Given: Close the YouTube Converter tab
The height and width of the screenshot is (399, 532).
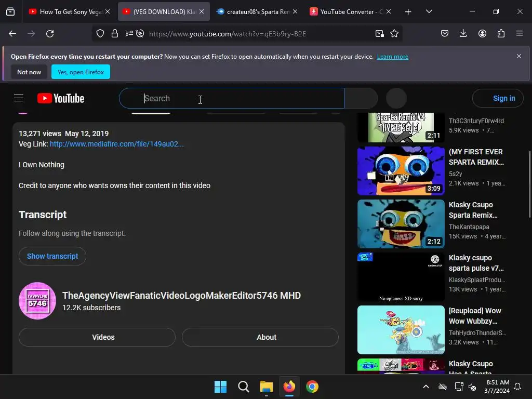Looking at the screenshot, I should (x=389, y=11).
